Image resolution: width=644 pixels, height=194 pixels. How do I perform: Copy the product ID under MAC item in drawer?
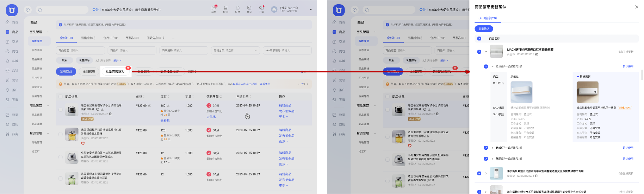[537, 54]
